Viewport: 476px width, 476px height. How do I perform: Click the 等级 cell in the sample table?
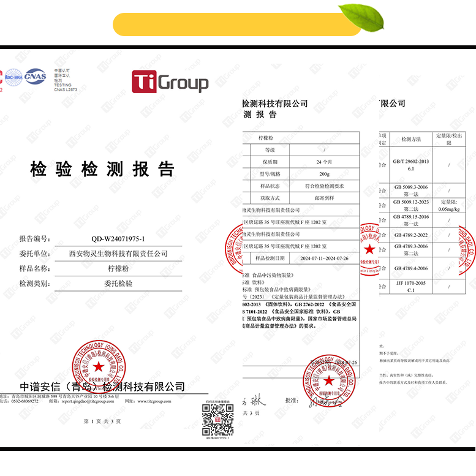click(x=270, y=150)
